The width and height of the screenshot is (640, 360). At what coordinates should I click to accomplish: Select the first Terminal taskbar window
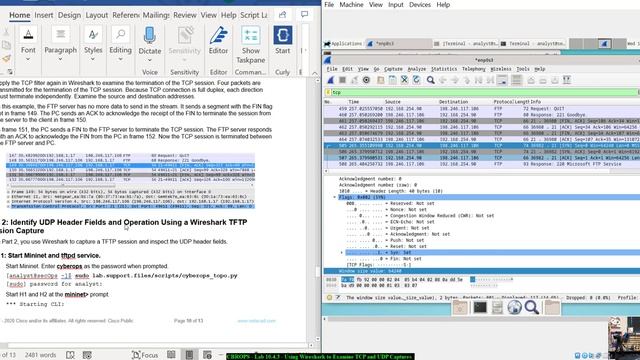coord(465,44)
